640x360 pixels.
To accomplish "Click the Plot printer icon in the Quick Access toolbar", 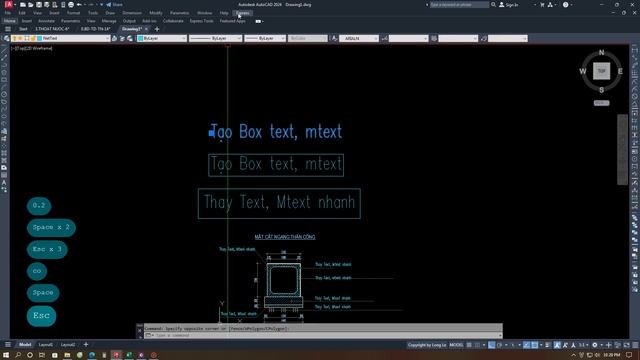I will click(x=71, y=4).
